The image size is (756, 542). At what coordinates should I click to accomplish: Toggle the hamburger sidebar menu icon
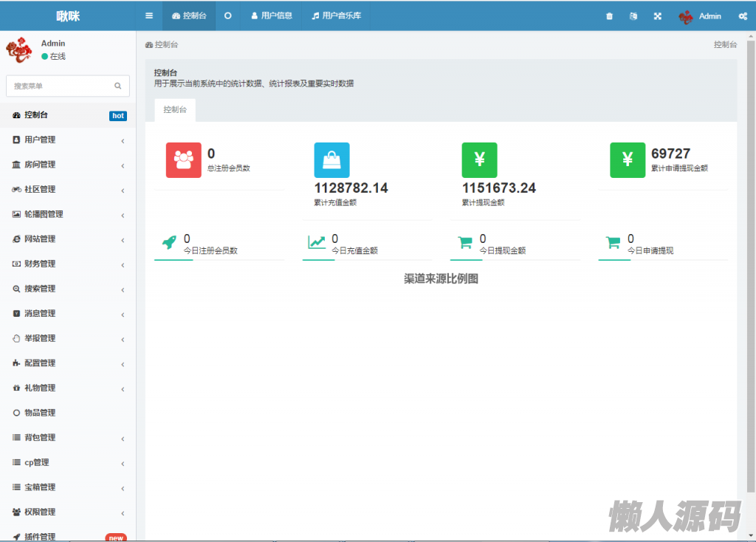click(x=149, y=16)
